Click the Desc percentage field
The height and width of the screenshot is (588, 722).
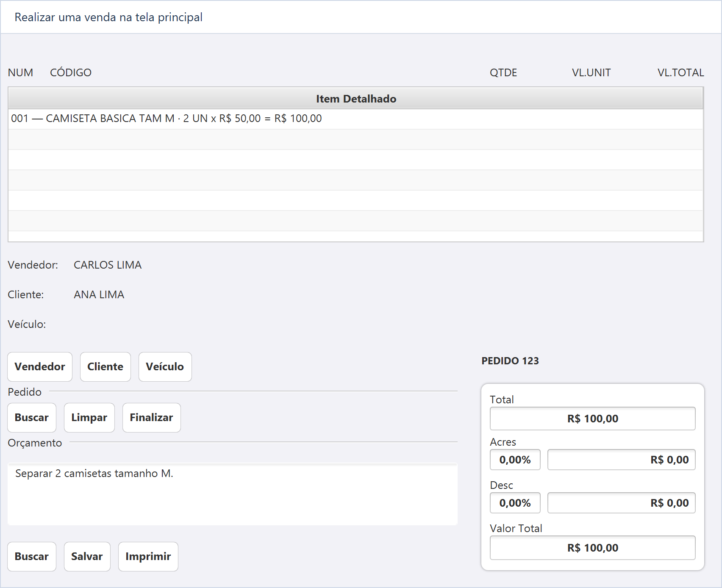coord(515,503)
